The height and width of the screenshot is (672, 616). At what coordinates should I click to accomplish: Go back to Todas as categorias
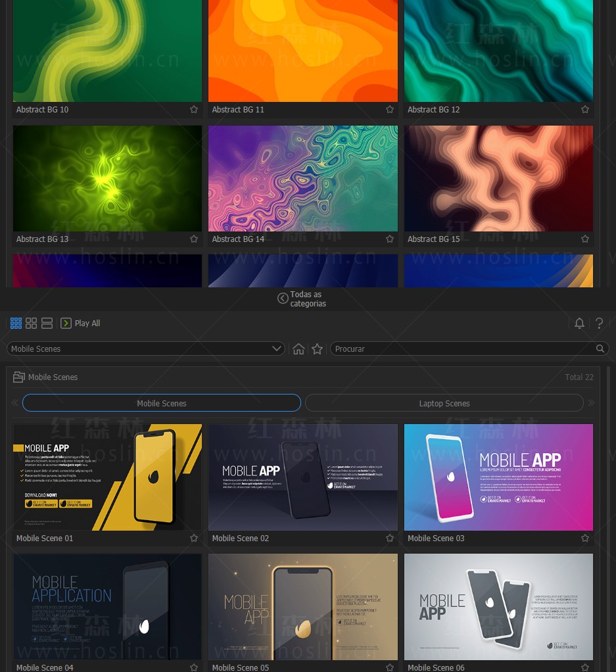pyautogui.click(x=302, y=299)
